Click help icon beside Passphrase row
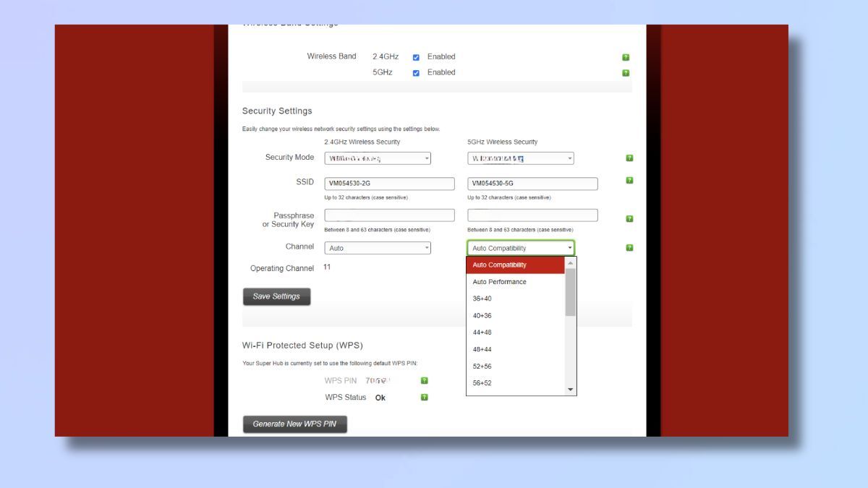868x488 pixels. pyautogui.click(x=629, y=218)
